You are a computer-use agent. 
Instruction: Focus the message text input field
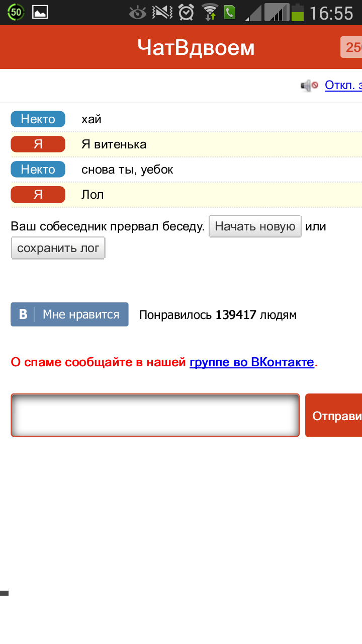[x=155, y=415]
